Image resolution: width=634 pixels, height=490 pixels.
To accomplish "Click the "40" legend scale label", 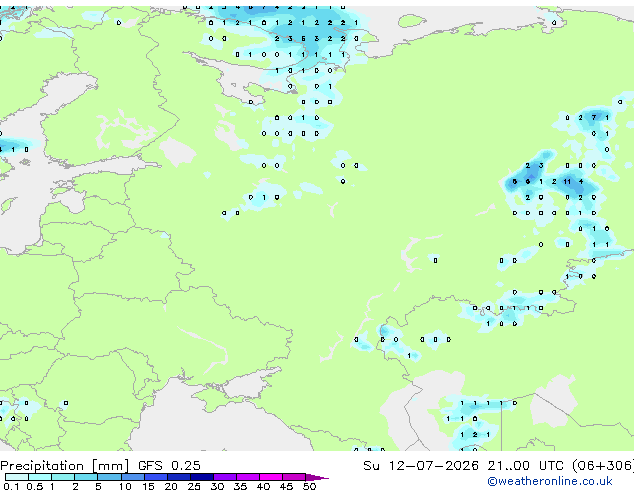I will [x=263, y=486].
